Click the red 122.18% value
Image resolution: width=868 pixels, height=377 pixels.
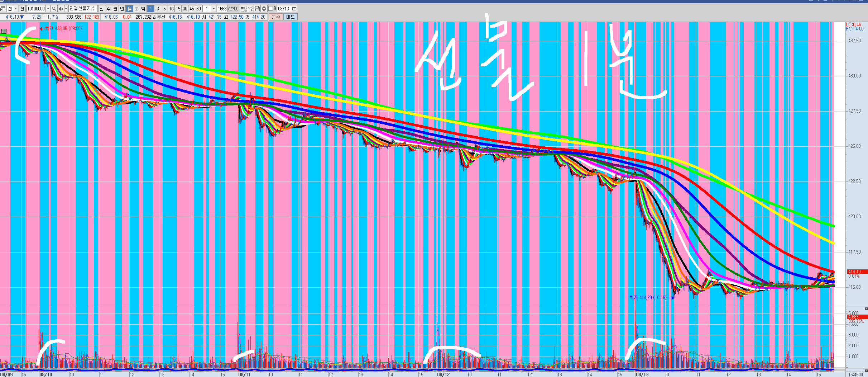pos(92,17)
